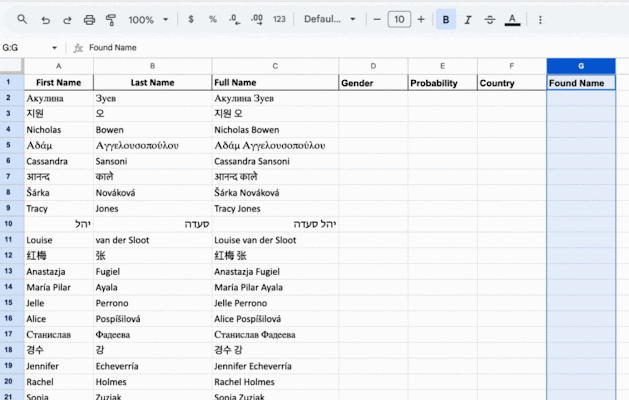Click the cell containing Bowen
Image resolution: width=629 pixels, height=400 pixels.
[152, 130]
